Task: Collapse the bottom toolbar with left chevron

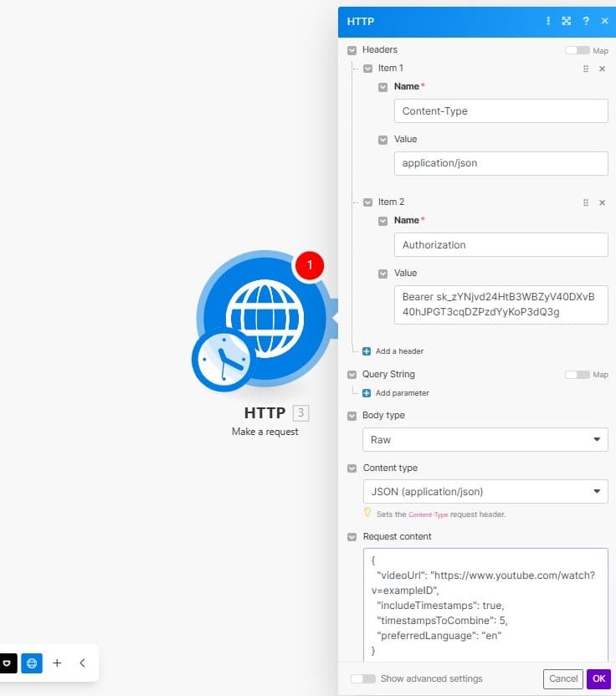Action: 82,663
